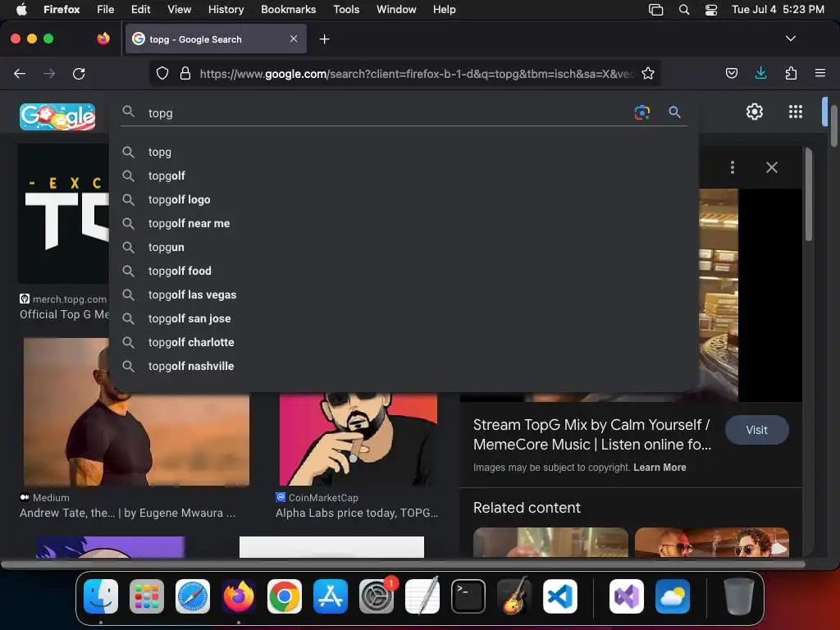This screenshot has height=630, width=840.
Task: Open App Store from the dock
Action: pos(331,596)
